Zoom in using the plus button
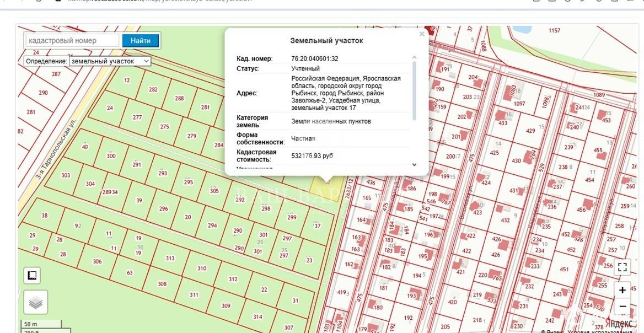The image size is (644, 333). click(622, 290)
